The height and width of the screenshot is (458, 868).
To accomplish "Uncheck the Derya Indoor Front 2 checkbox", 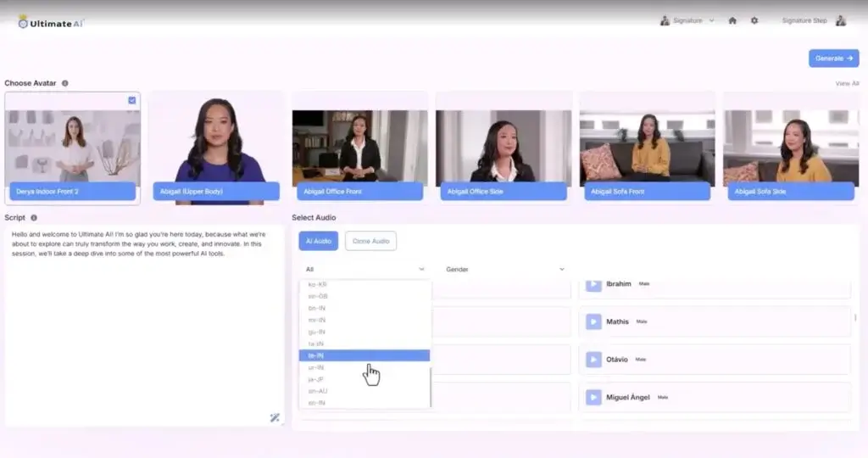I will click(132, 100).
